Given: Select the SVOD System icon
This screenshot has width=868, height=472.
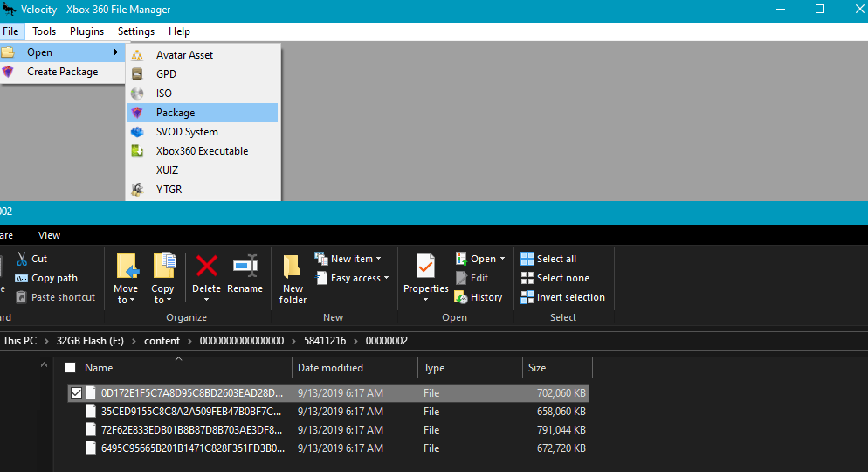Looking at the screenshot, I should [137, 132].
